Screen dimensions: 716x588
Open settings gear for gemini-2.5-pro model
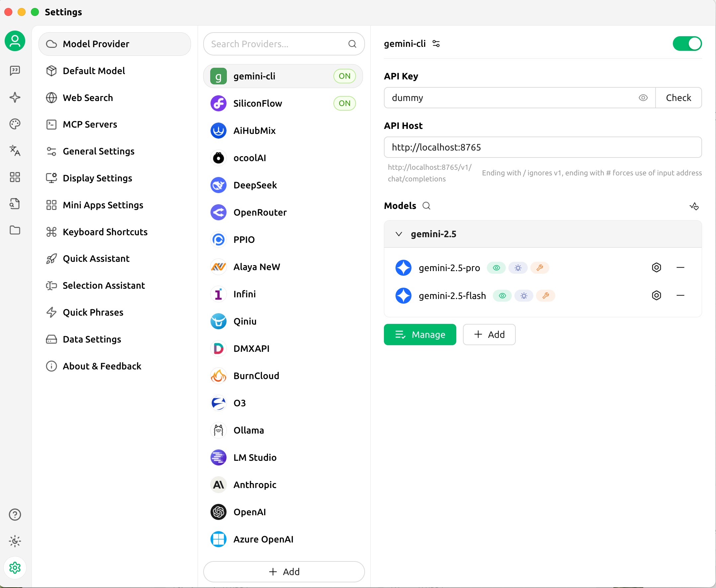point(656,267)
